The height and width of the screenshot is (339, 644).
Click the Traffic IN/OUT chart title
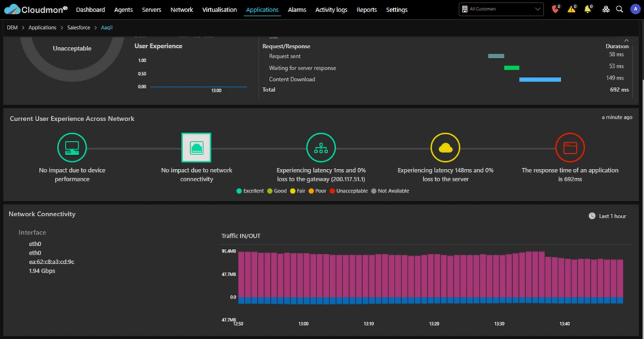pyautogui.click(x=241, y=236)
